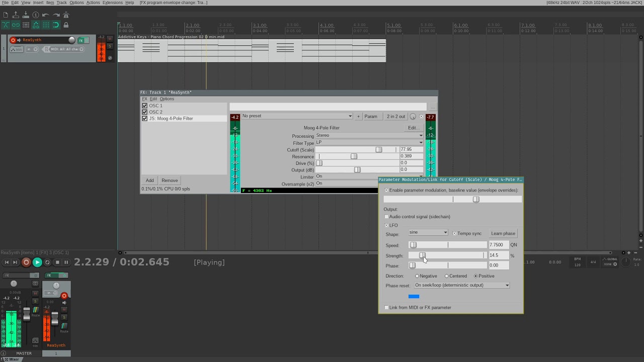Click the redo arrow in toolbar
Image resolution: width=644 pixels, height=362 pixels.
(56, 15)
